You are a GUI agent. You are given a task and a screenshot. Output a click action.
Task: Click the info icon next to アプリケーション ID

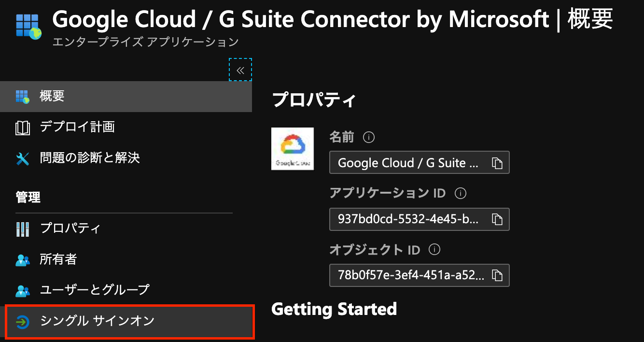[460, 193]
